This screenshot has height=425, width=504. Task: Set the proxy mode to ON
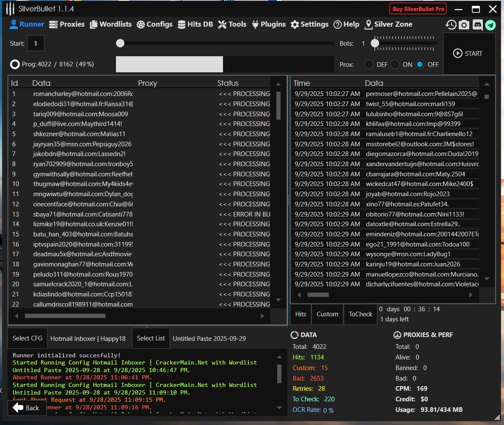395,65
